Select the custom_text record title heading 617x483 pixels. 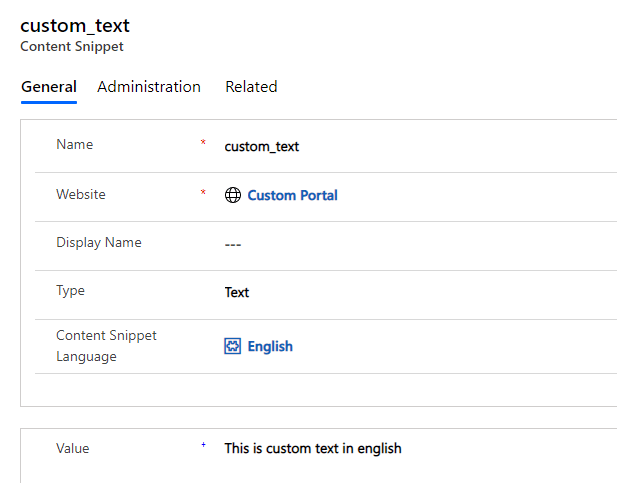pos(75,26)
